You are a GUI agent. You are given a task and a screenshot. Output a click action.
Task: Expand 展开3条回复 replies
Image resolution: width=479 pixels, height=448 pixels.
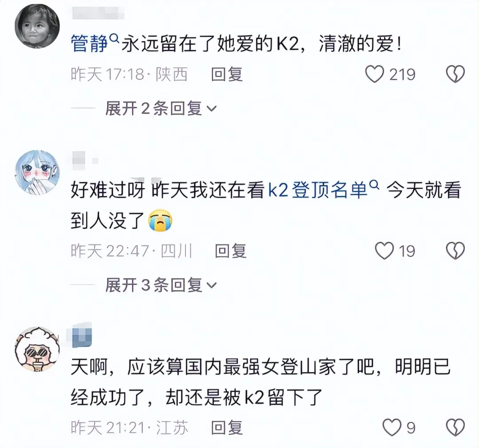[161, 285]
